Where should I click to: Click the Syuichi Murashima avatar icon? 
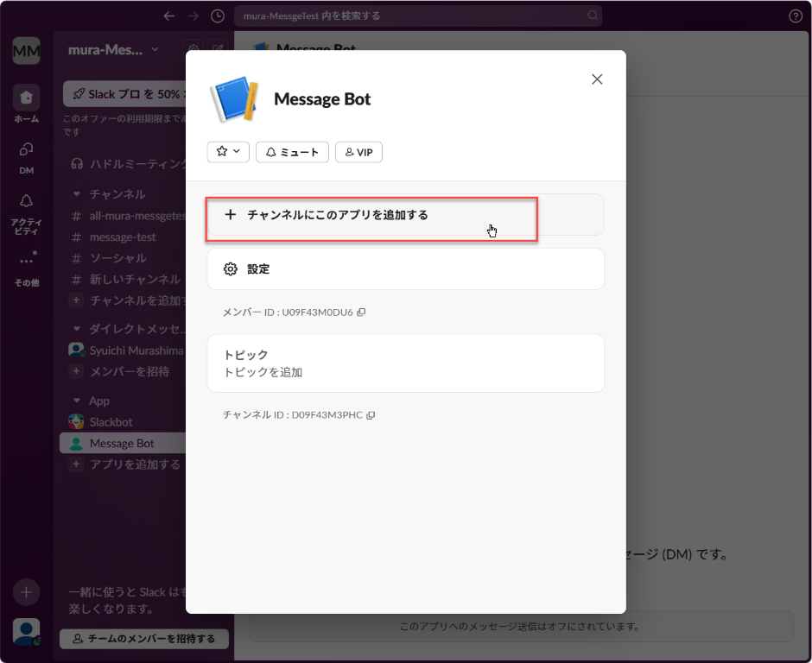(x=76, y=350)
